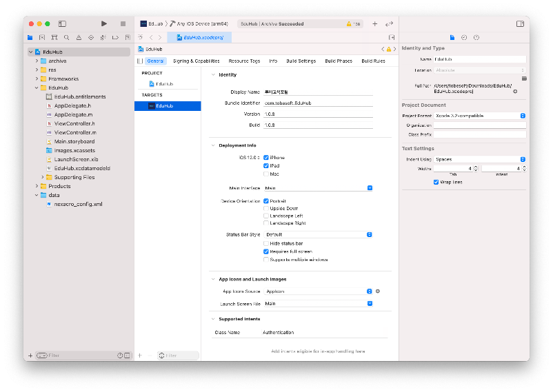Switch to the Info tab

[273, 61]
